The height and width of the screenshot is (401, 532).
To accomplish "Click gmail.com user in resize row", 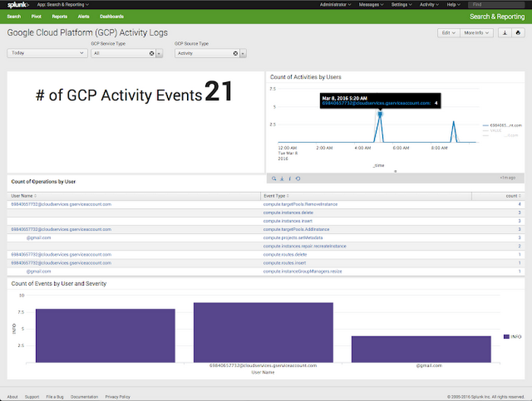I will point(38,272).
